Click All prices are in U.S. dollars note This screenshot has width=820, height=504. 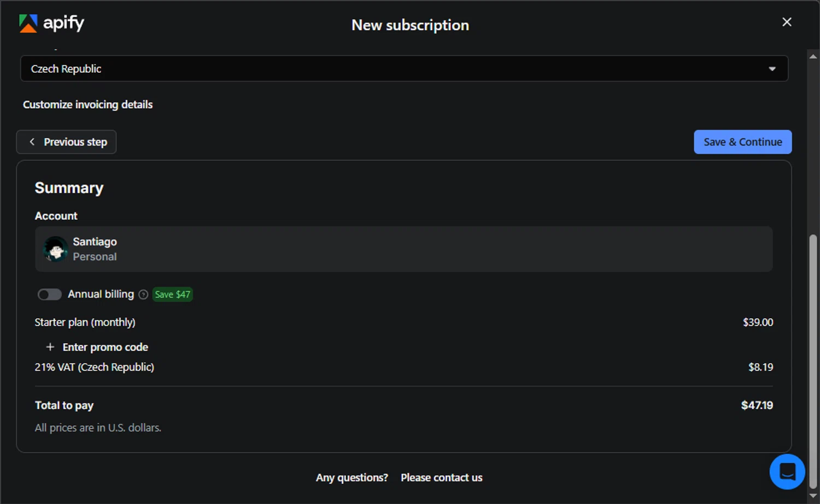point(98,428)
